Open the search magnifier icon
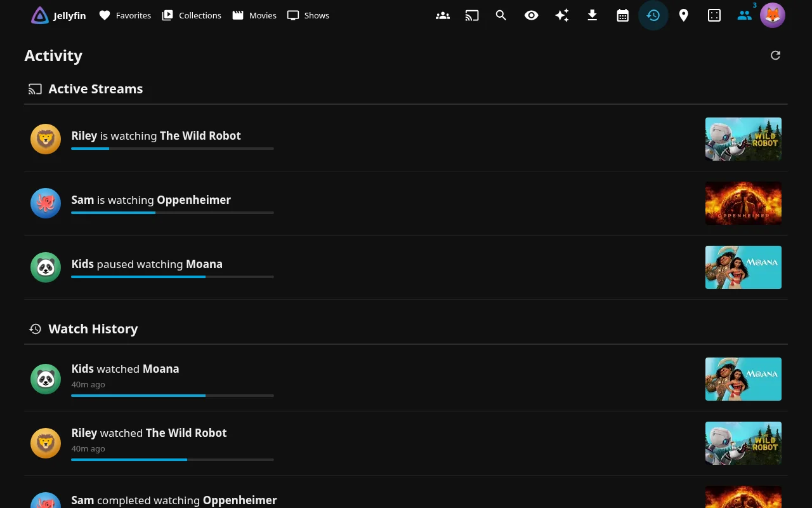 point(501,15)
